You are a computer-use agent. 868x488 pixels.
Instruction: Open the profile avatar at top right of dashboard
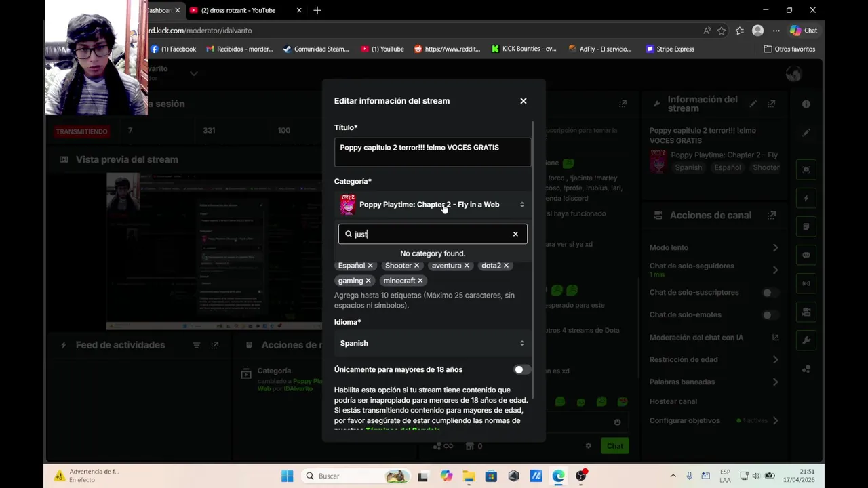click(793, 73)
